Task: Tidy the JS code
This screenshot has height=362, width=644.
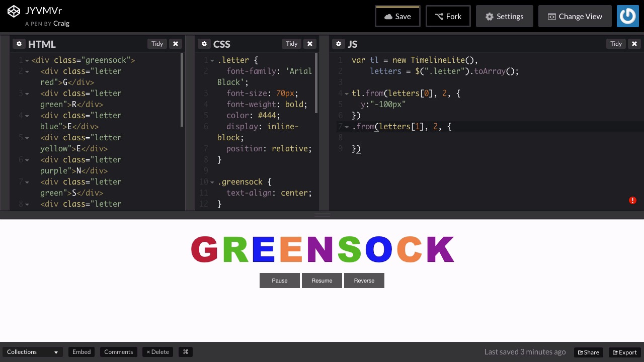Action: pos(616,44)
